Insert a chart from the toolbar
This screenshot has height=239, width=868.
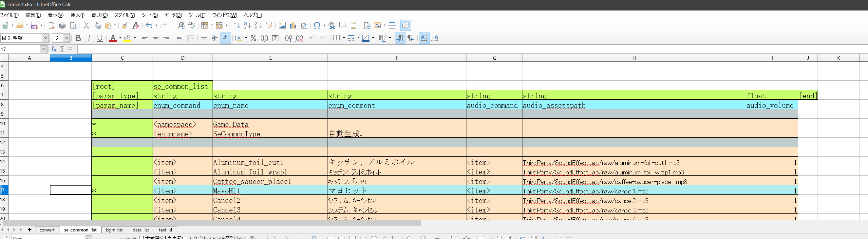[x=293, y=25]
